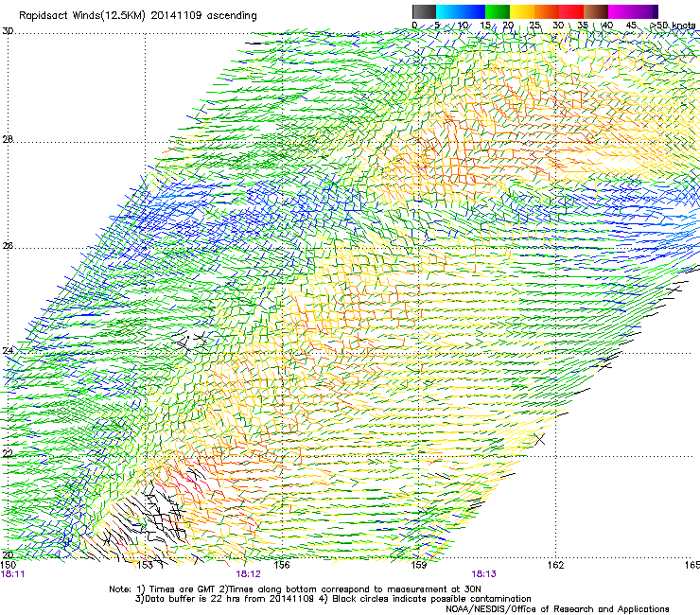Click the longitude axis label '150'
This screenshot has height=615, width=700.
pyautogui.click(x=8, y=565)
